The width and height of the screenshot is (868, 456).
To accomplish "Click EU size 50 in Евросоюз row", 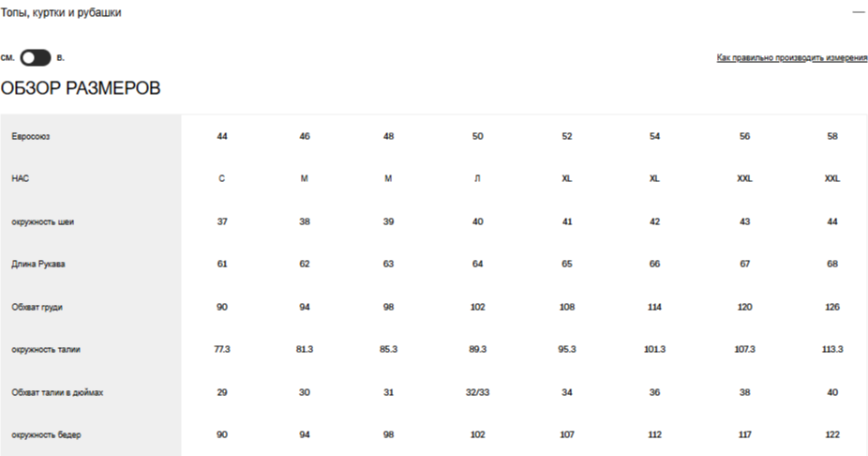I will coord(477,136).
